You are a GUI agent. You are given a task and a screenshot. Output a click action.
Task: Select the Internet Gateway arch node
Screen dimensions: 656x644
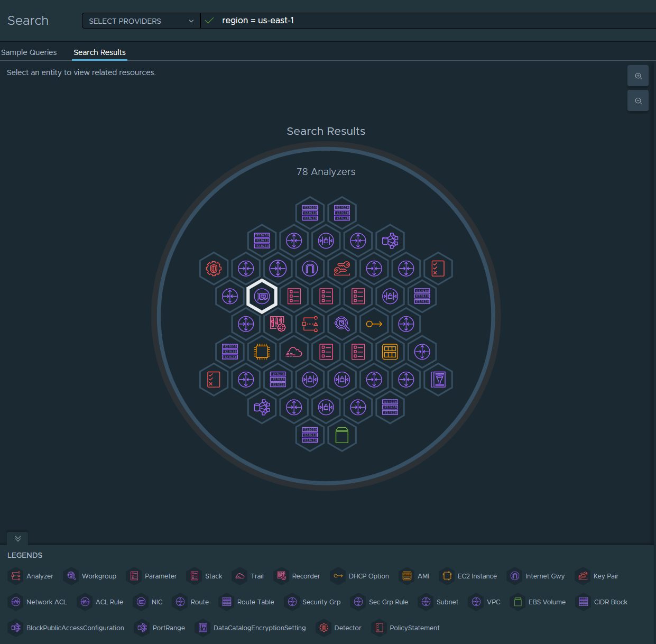coord(310,269)
